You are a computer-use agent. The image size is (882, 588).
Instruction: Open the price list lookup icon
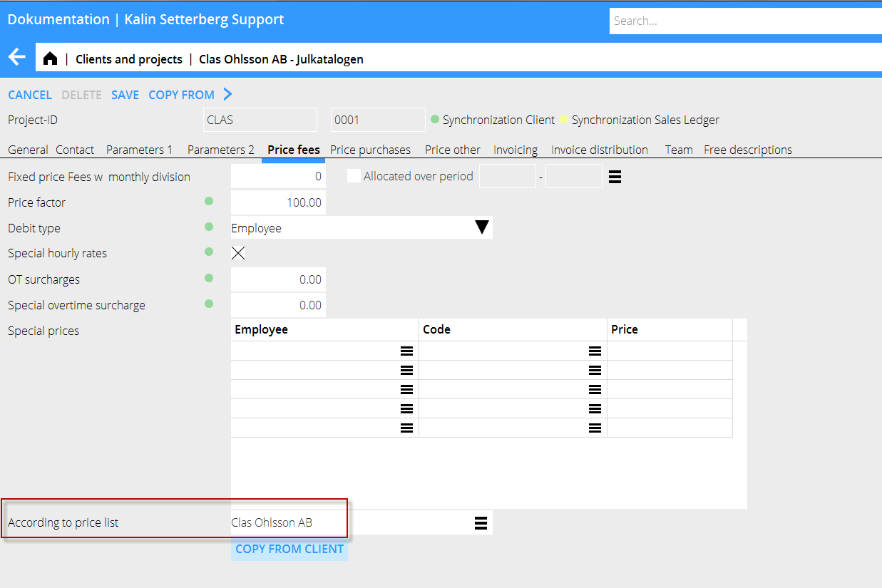(x=481, y=523)
